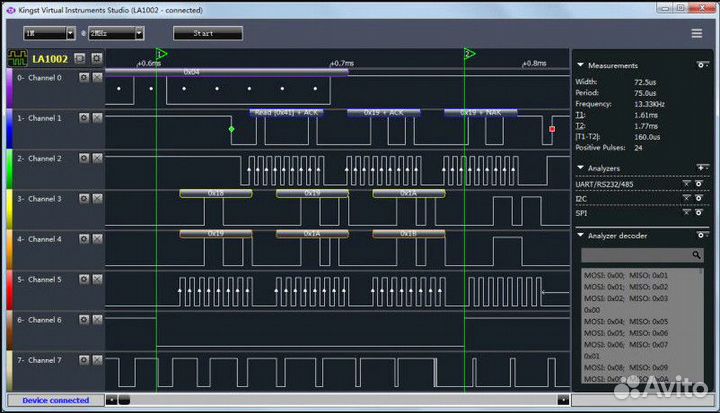
Task: Close Channel 5 using its X button
Action: (x=97, y=280)
